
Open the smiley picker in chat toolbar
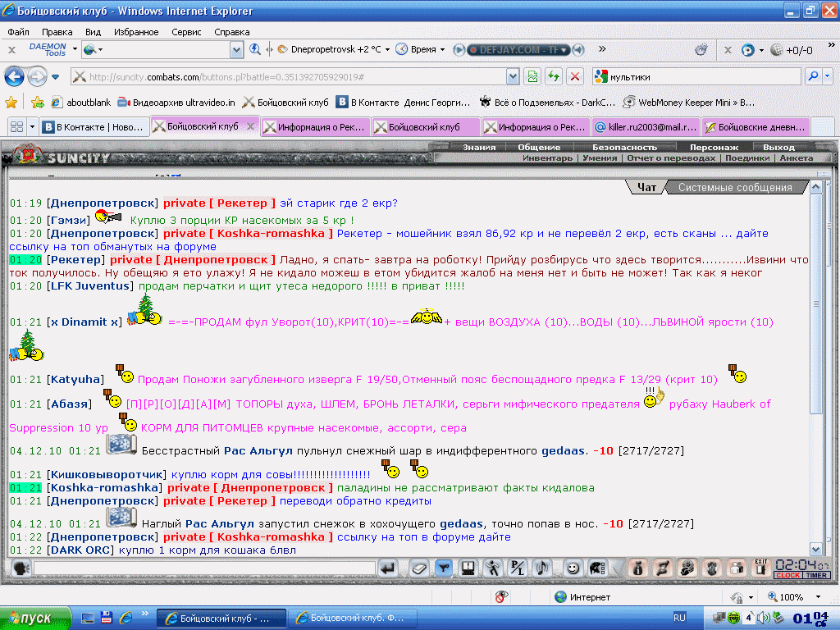coord(573,568)
